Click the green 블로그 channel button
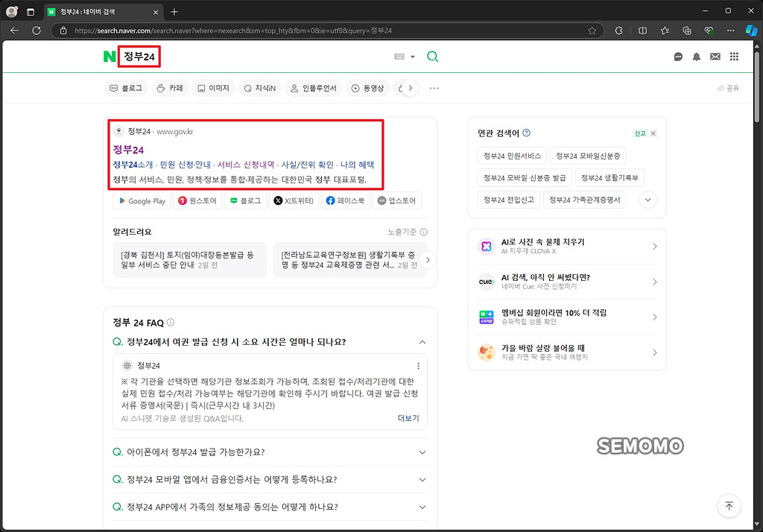The width and height of the screenshot is (763, 532). point(245,200)
